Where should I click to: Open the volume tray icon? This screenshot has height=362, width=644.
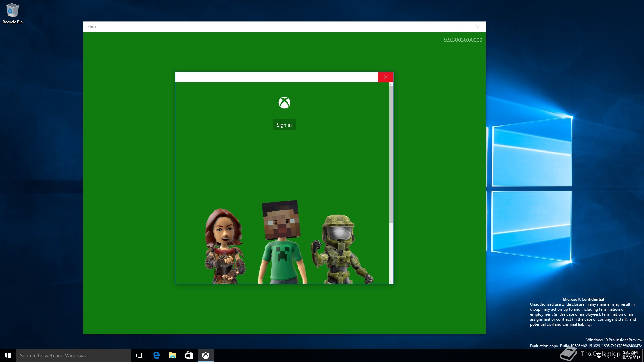tap(607, 355)
